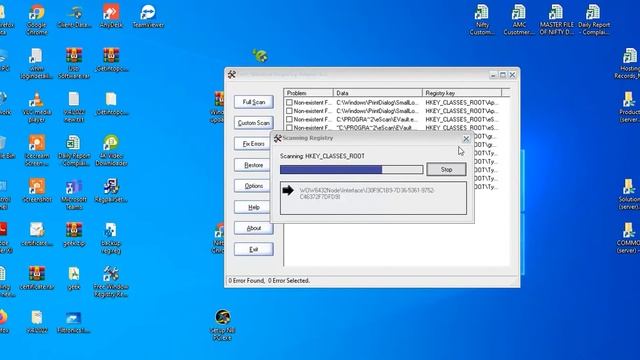Select the Filtered desktop shortcut
640x360 pixels.
pos(74,322)
